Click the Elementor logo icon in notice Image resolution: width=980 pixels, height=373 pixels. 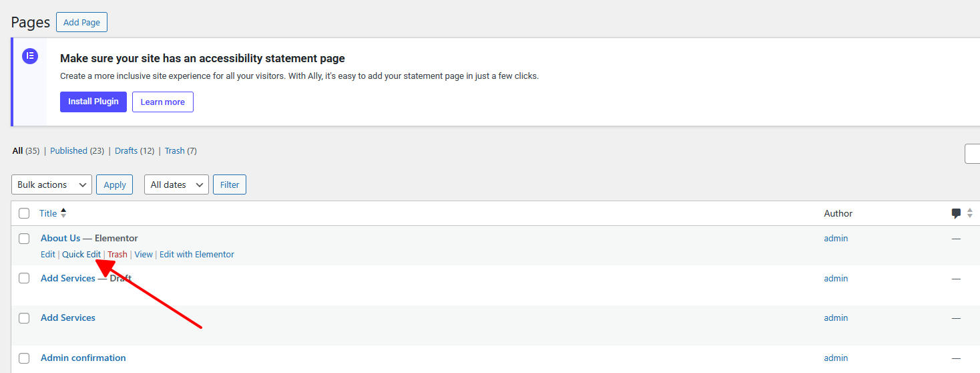pyautogui.click(x=29, y=56)
